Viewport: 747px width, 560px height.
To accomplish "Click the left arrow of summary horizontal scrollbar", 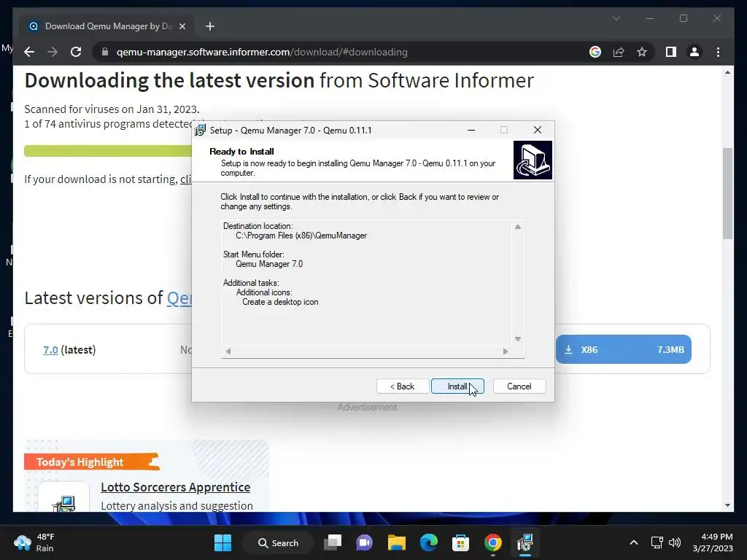I will pyautogui.click(x=228, y=351).
